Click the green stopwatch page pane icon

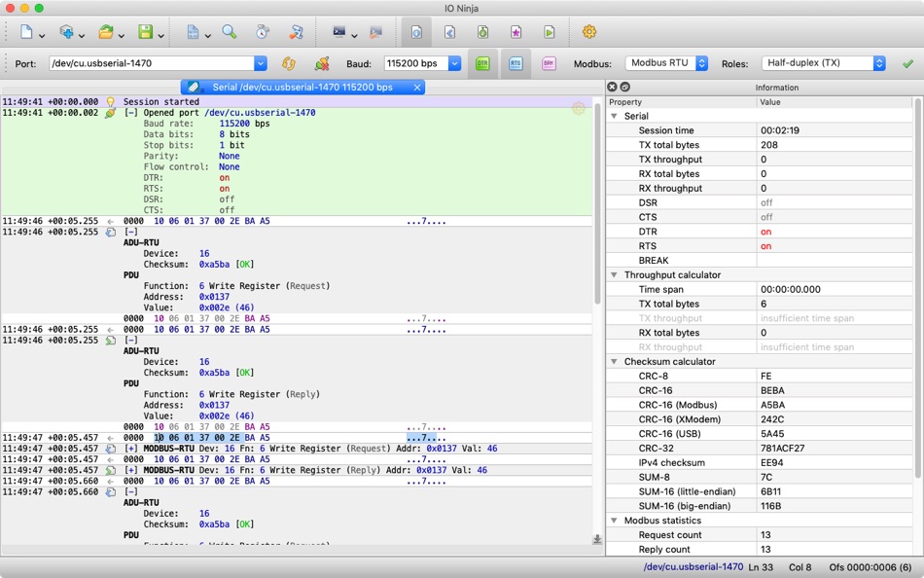(482, 32)
